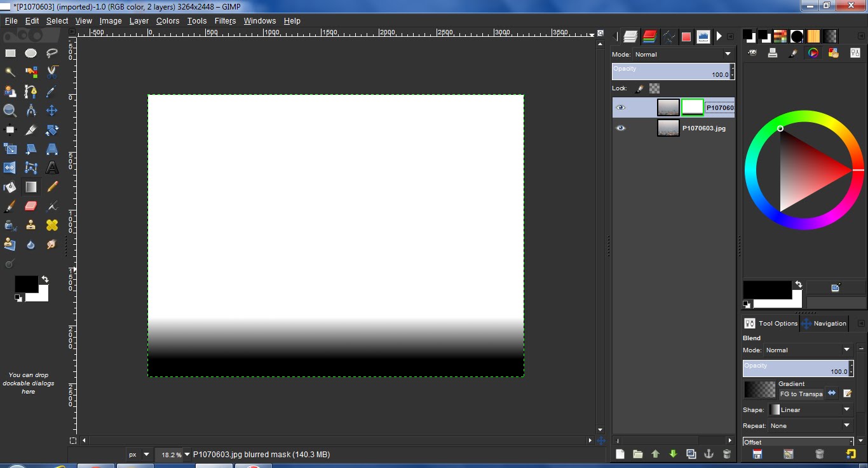Select the Bucket Fill tool

point(10,187)
